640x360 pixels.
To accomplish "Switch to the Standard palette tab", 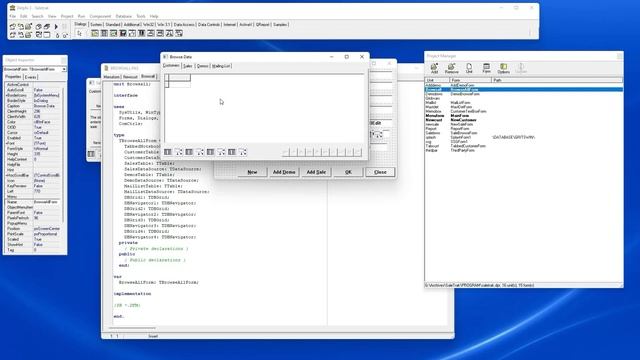I will 113,24.
